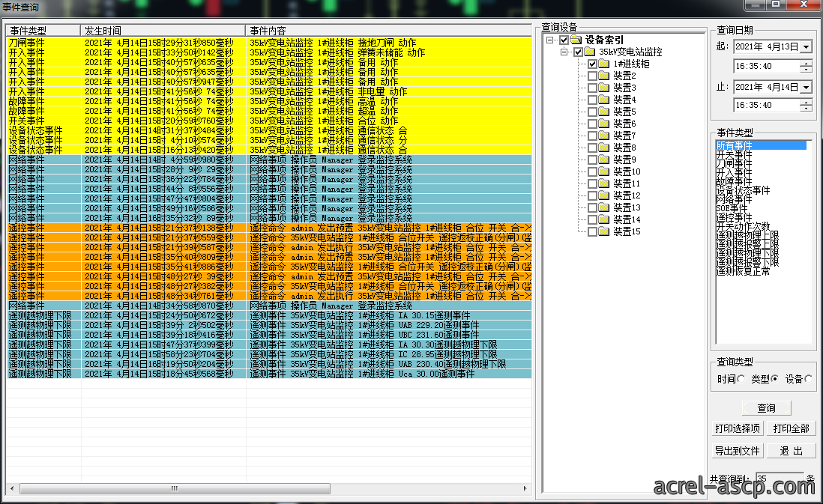Click the 1#进线柜 folder icon
Image resolution: width=823 pixels, height=504 pixels.
coord(604,64)
